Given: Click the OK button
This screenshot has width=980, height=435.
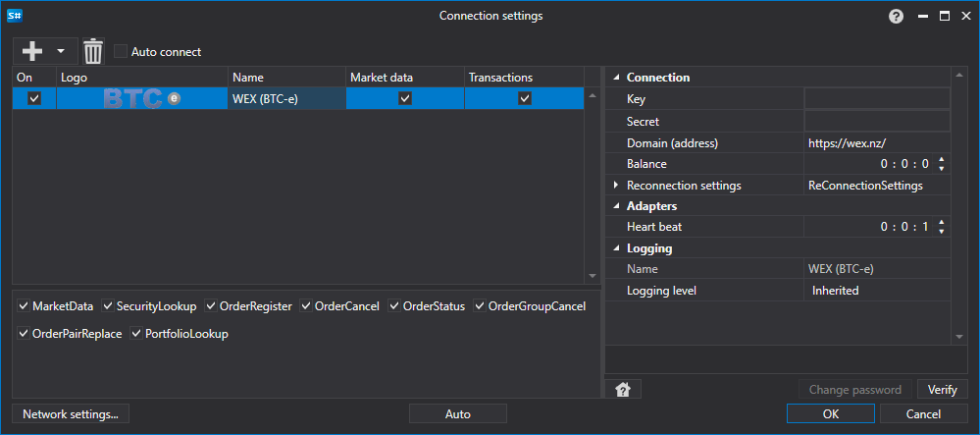Looking at the screenshot, I should (x=831, y=413).
